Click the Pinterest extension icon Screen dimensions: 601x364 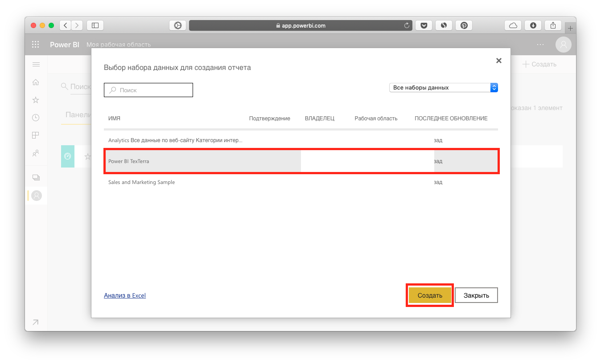[464, 25]
